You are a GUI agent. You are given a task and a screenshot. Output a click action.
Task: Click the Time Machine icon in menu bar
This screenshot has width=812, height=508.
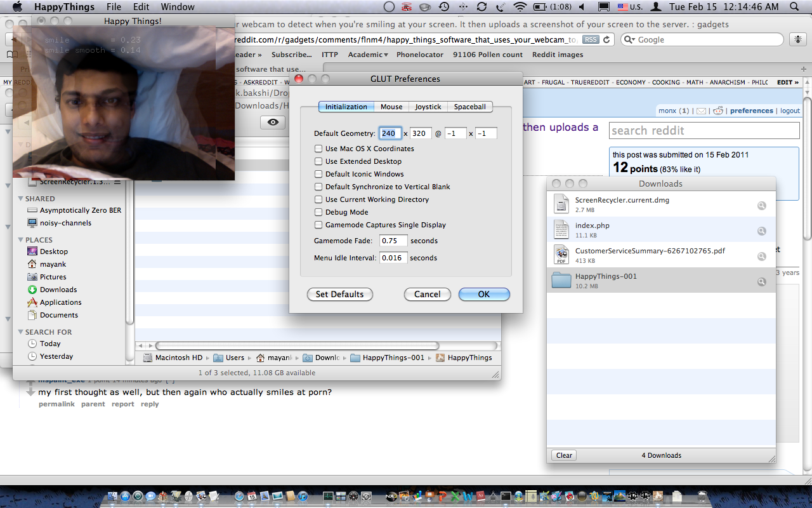point(444,7)
